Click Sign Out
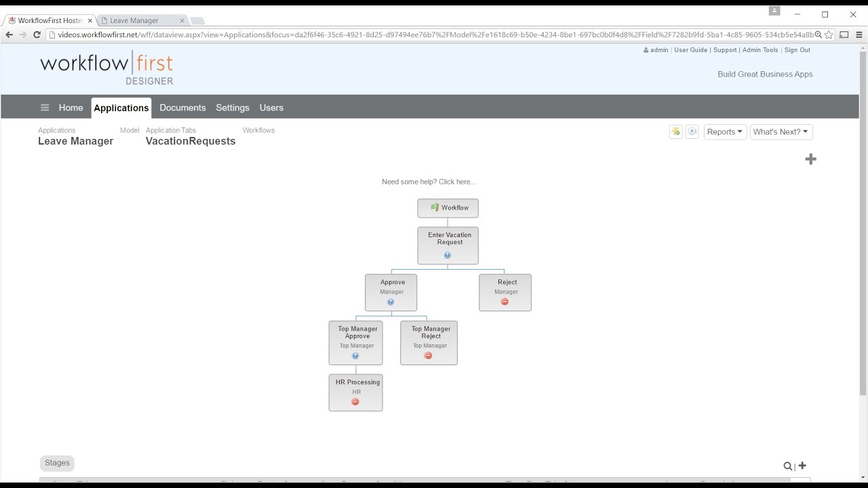This screenshot has height=488, width=868. (x=797, y=50)
